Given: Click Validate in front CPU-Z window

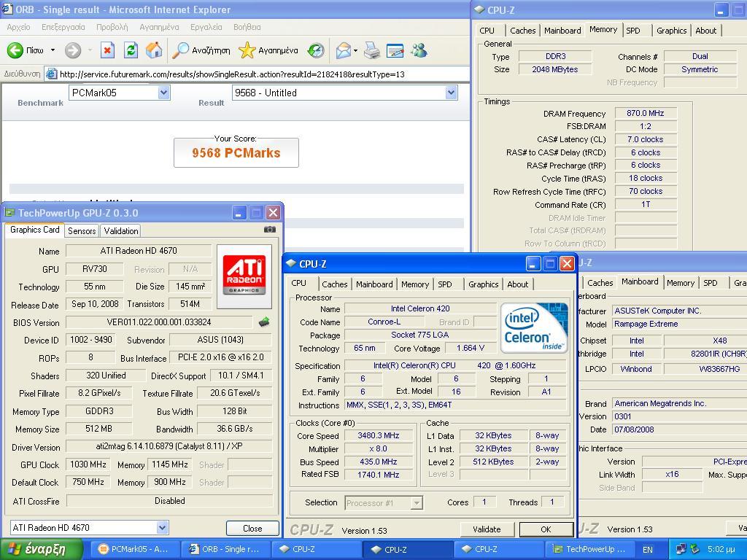Looking at the screenshot, I should tap(487, 529).
